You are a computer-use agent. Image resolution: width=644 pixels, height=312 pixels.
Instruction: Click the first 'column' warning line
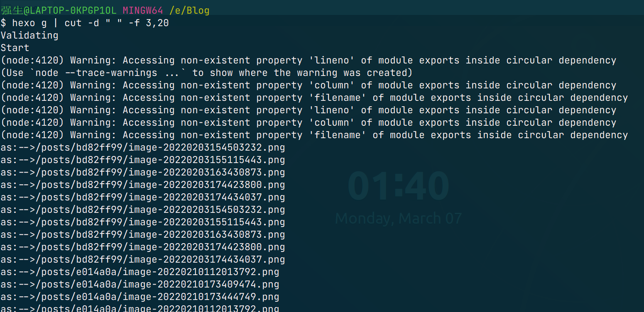(309, 85)
